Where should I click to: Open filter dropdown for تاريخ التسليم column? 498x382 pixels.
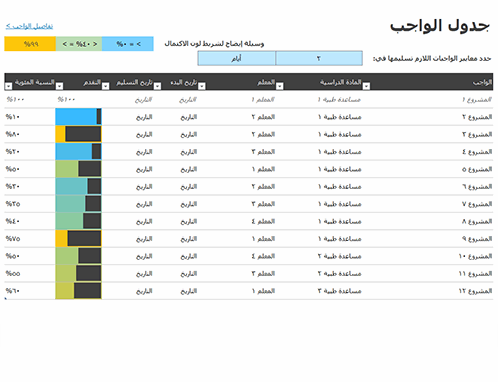coord(105,86)
